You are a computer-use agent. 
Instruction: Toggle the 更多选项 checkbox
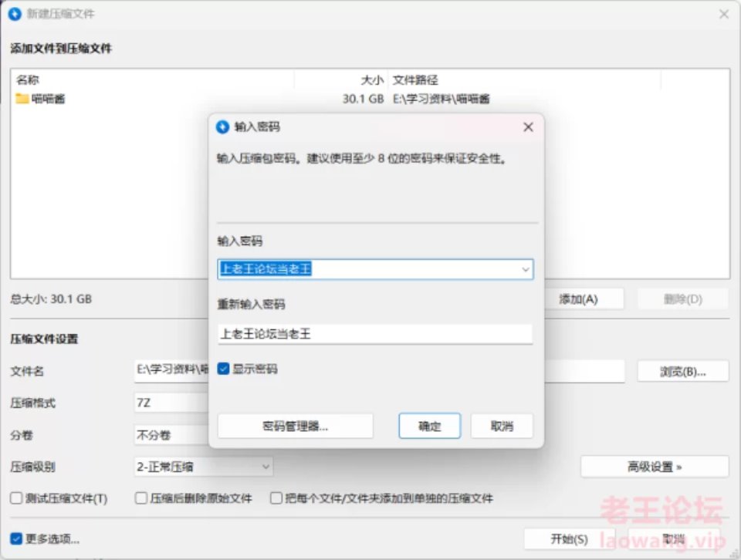click(x=16, y=538)
